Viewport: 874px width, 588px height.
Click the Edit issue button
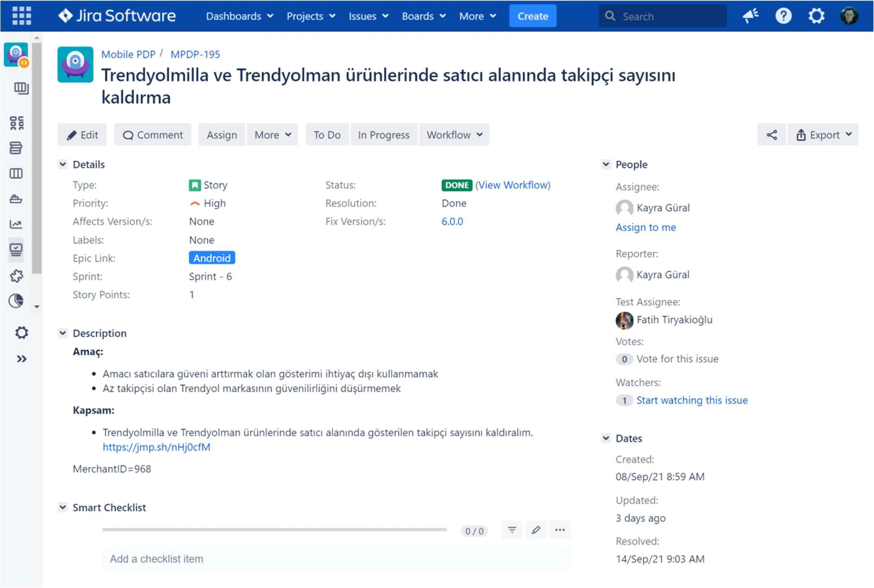point(82,135)
